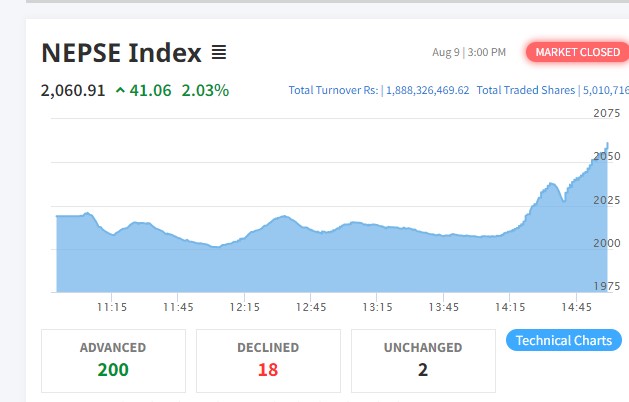Open the Technical Charts button
Image resolution: width=629 pixels, height=402 pixels.
point(563,341)
